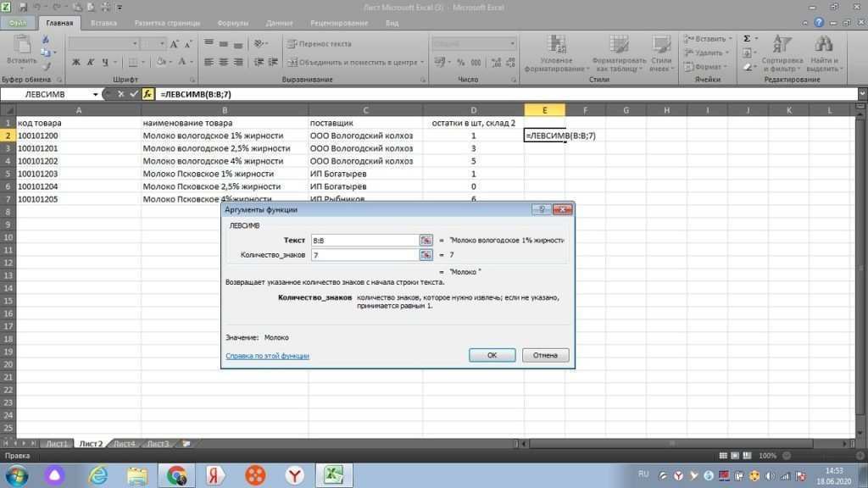This screenshot has height=488, width=868.
Task: Open the Справка по этой функции link
Action: click(267, 356)
